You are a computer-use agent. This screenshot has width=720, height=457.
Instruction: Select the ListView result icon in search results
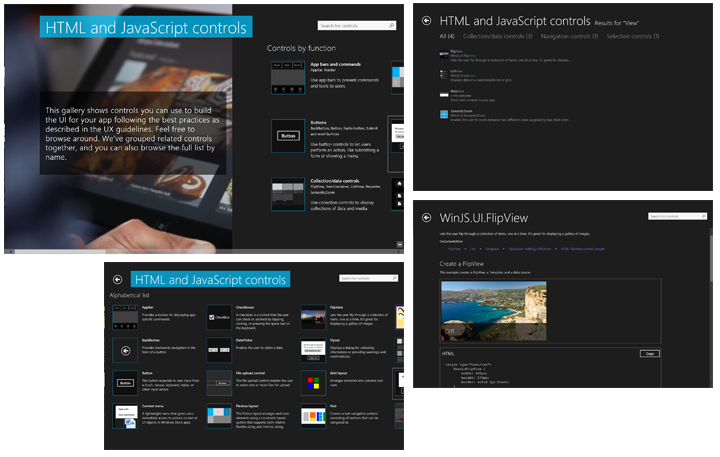point(444,74)
